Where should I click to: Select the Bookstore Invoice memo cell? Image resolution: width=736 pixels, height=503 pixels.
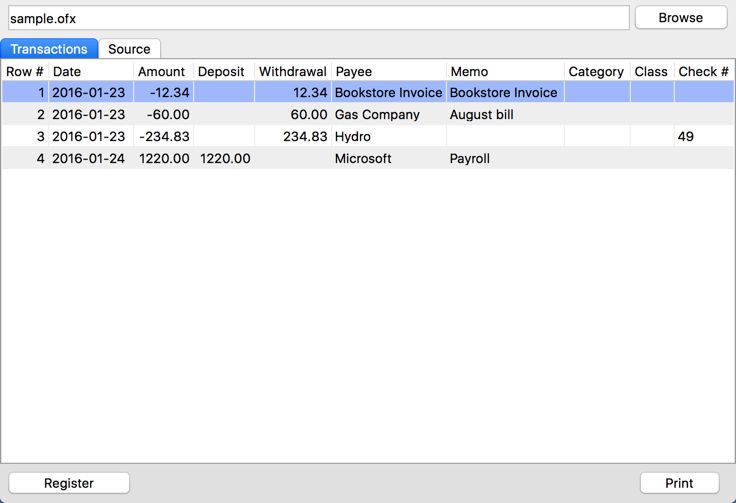505,92
